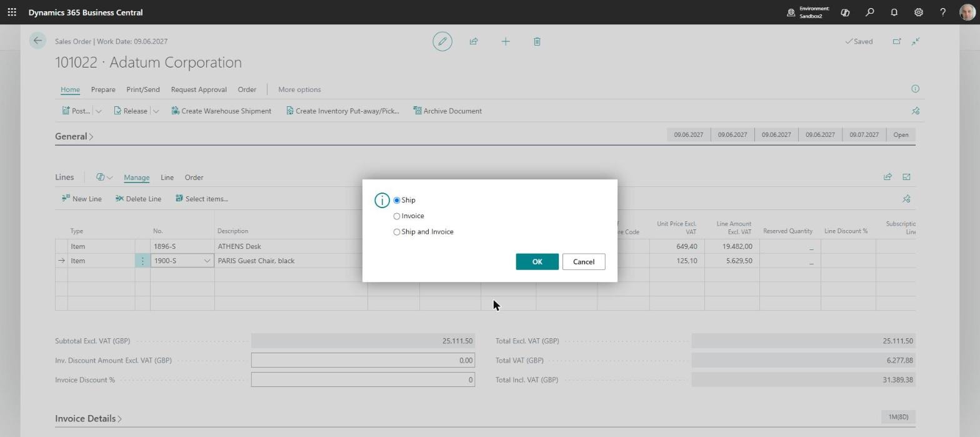Click the delete trash can icon
980x437 pixels.
(x=537, y=41)
